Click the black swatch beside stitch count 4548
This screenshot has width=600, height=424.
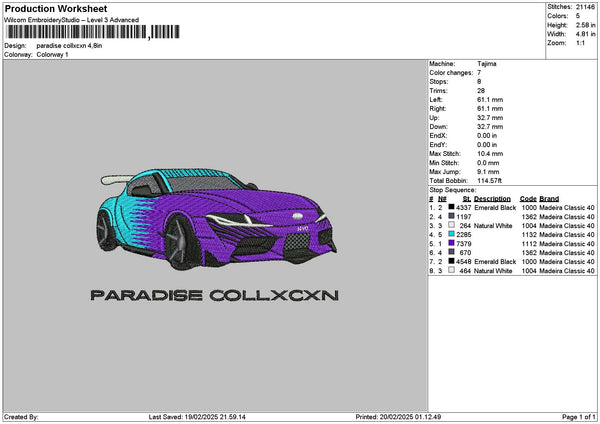click(x=452, y=261)
